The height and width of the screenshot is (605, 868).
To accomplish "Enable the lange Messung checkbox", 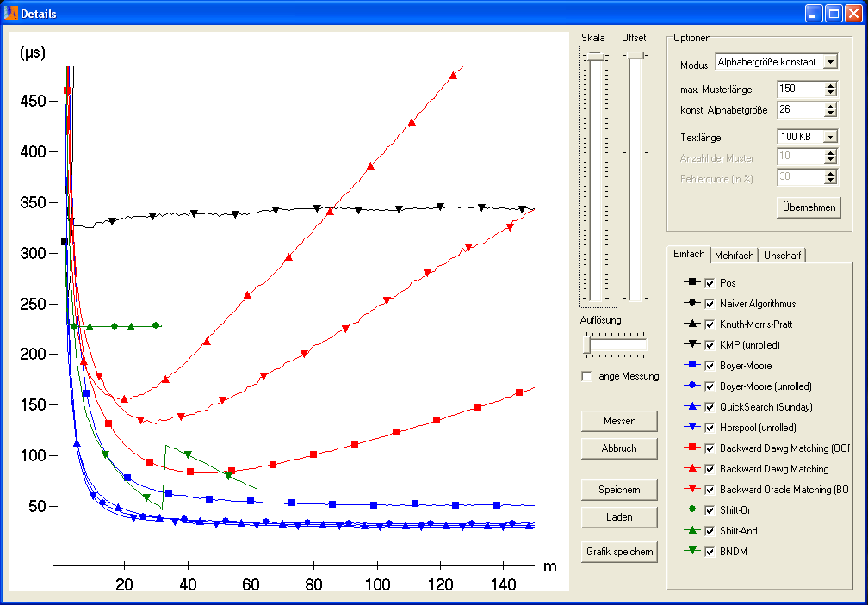I will click(x=587, y=376).
